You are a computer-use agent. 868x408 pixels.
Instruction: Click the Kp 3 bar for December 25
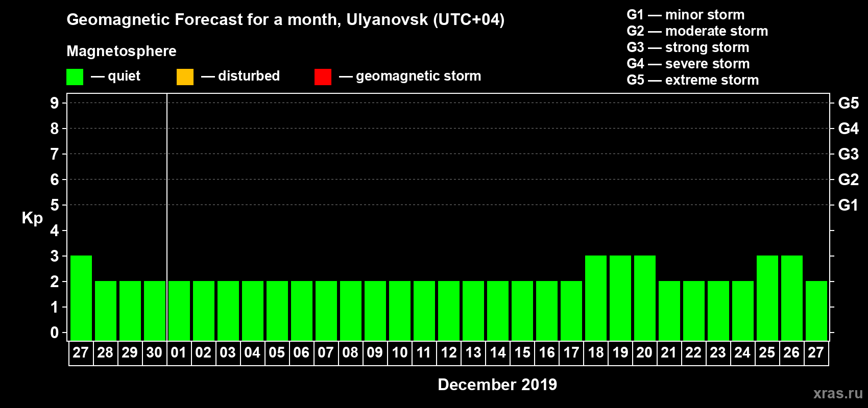coord(767,298)
